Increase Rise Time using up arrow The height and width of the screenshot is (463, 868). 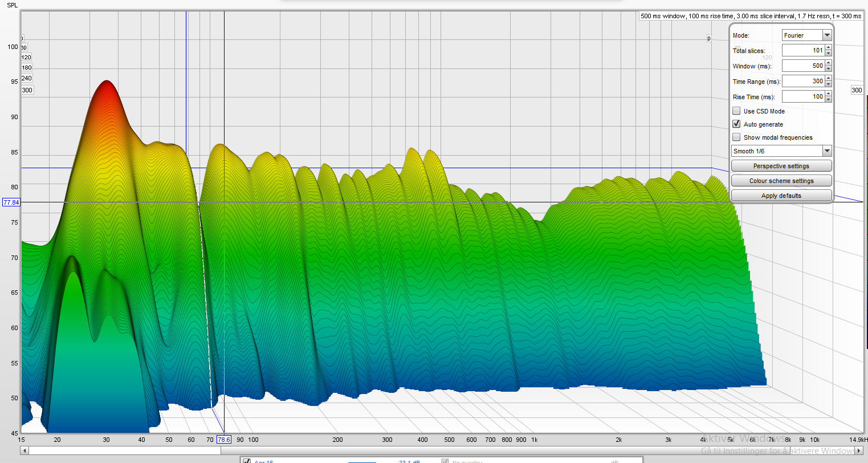(x=828, y=94)
